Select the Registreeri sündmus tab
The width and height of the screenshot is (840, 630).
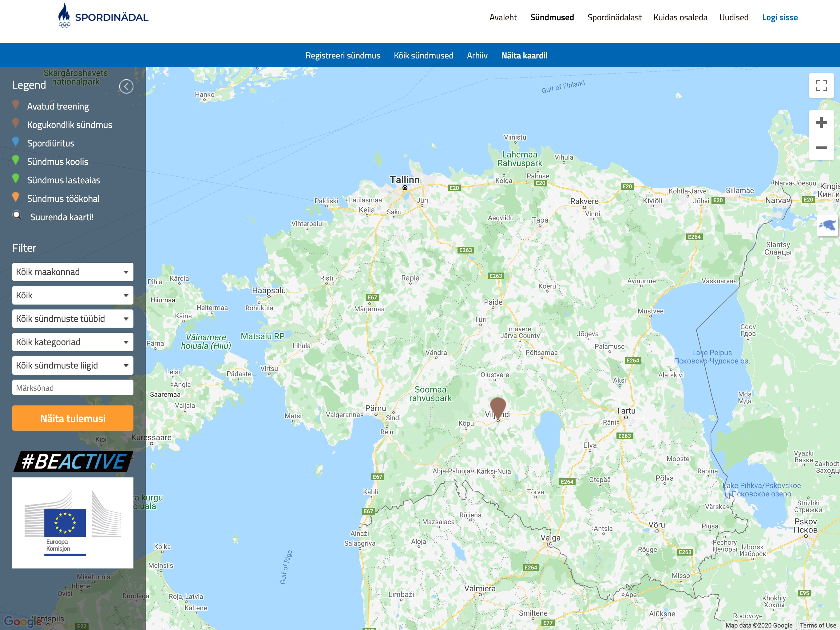(x=343, y=55)
